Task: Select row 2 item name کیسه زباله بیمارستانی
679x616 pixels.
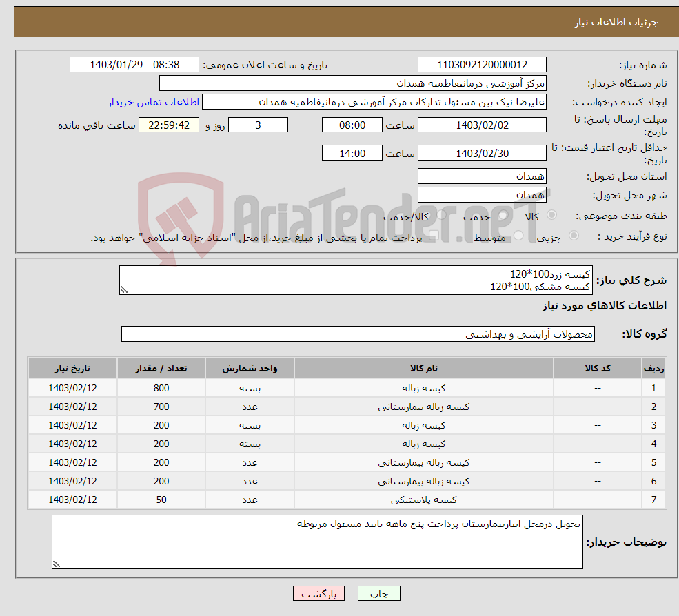Action: [424, 407]
